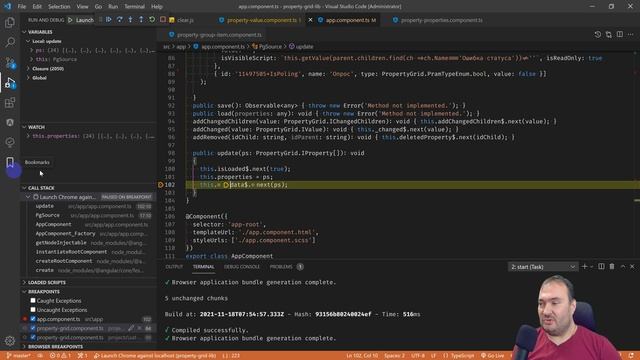Click Launch Chrome against localhost status item
Viewport: 640px width, 360px height.
(x=155, y=356)
